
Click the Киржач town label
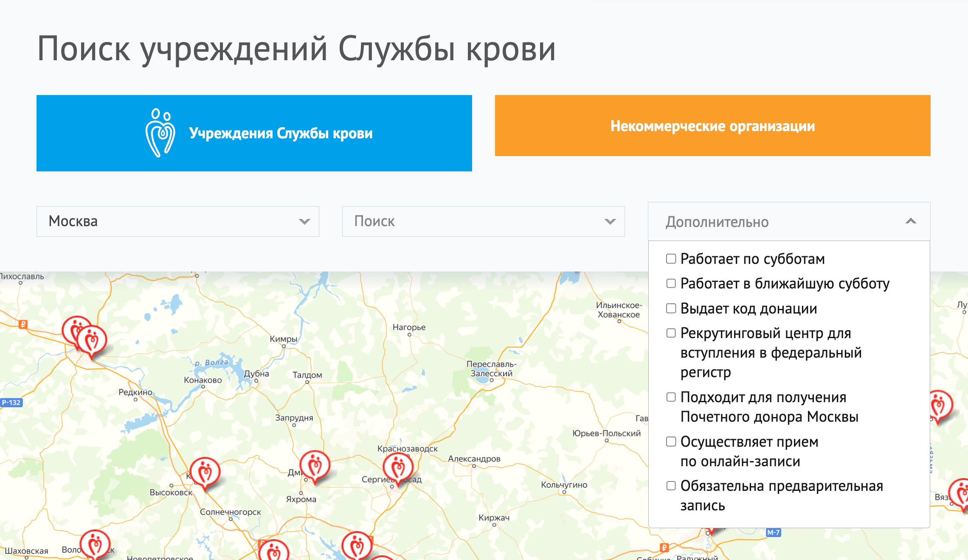494,518
